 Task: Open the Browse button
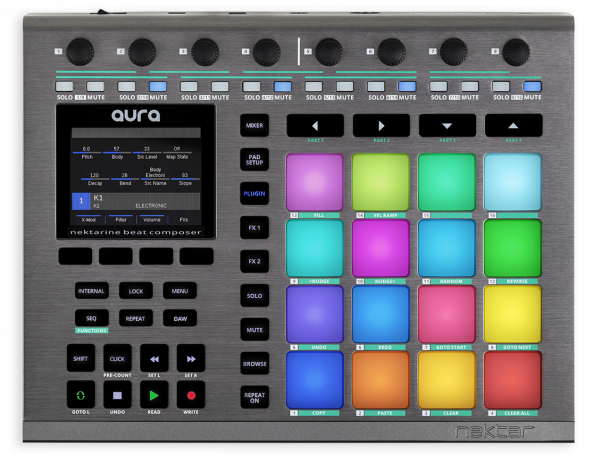click(254, 364)
